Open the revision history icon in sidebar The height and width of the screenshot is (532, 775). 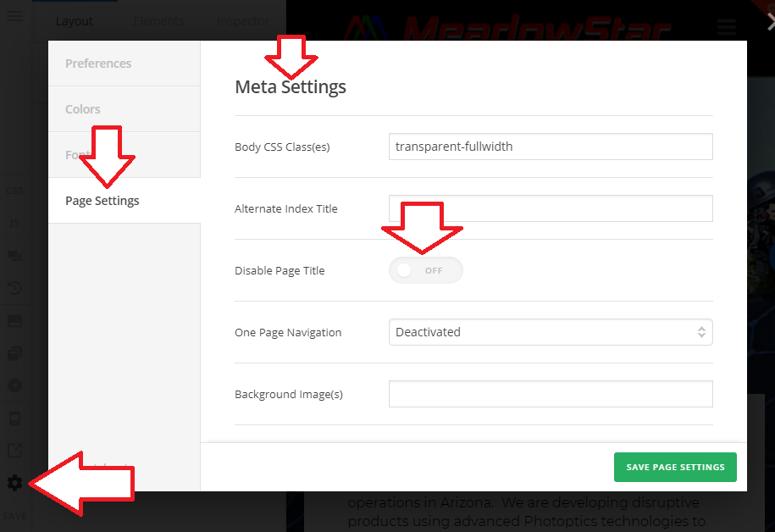[14, 288]
